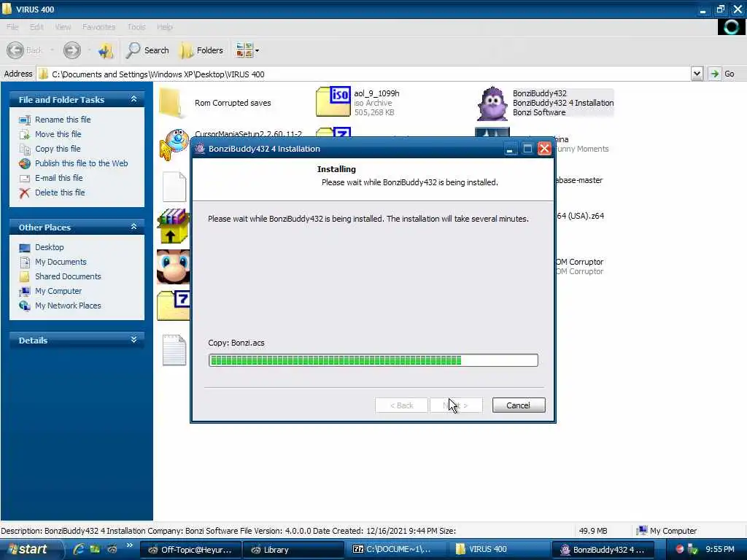Click the abase-master item name
The image size is (747, 560).
(x=579, y=180)
